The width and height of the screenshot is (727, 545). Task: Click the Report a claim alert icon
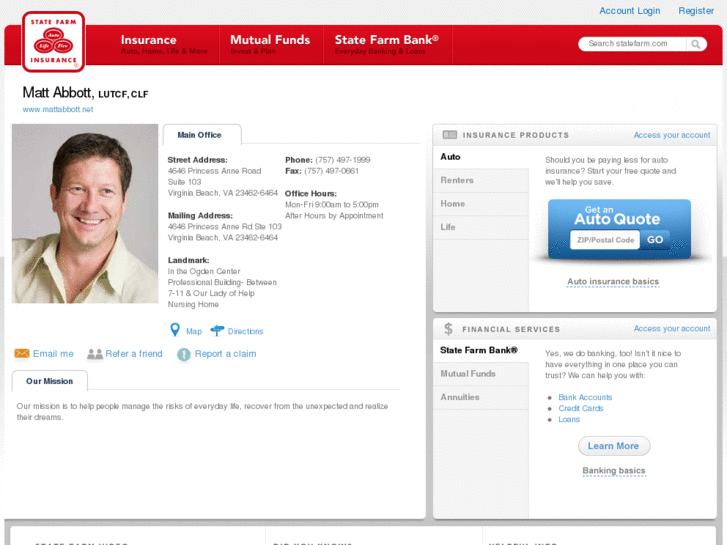click(184, 354)
